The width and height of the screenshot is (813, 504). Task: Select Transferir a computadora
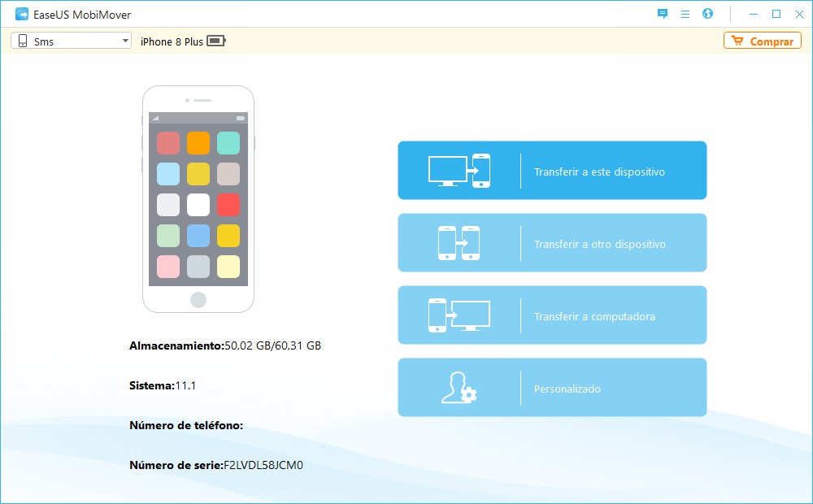coord(552,315)
